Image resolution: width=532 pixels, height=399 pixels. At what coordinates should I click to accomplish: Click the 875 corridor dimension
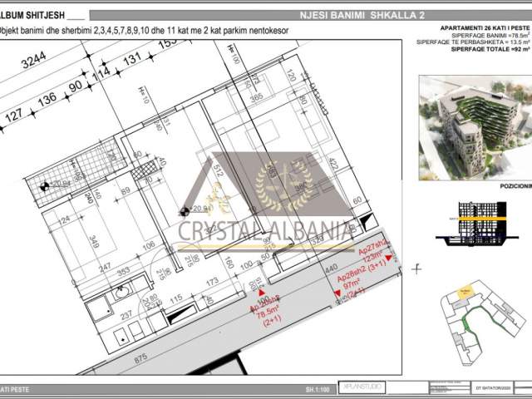pyautogui.click(x=140, y=358)
